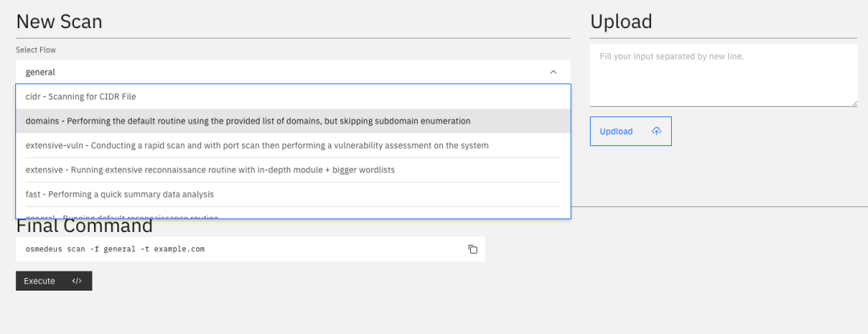Click the osmedeus scan command text

tap(115, 249)
